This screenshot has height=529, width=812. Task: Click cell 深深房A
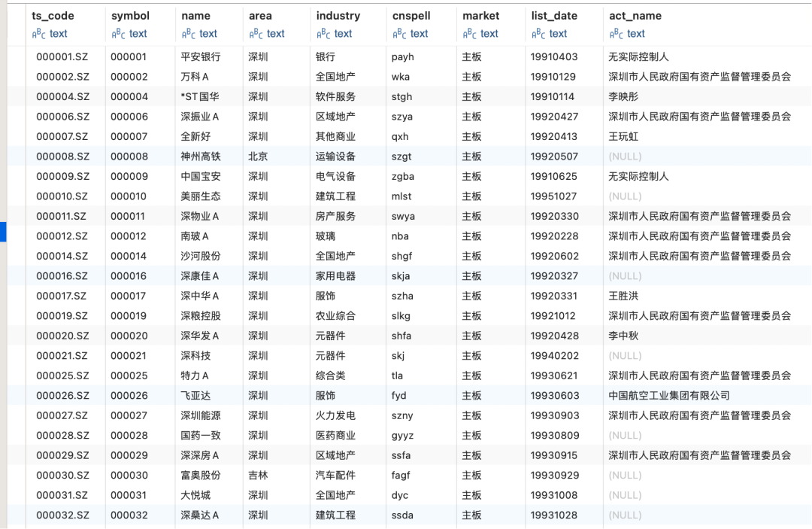coord(200,455)
